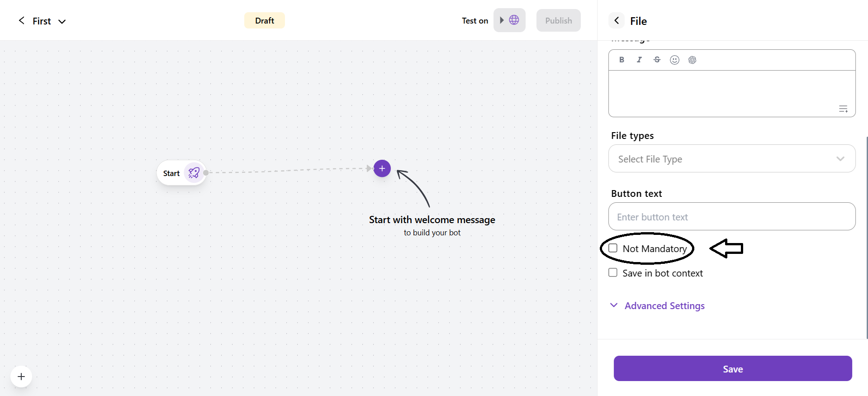Viewport: 868px width, 396px height.
Task: Click the Bold formatting icon
Action: coord(621,60)
